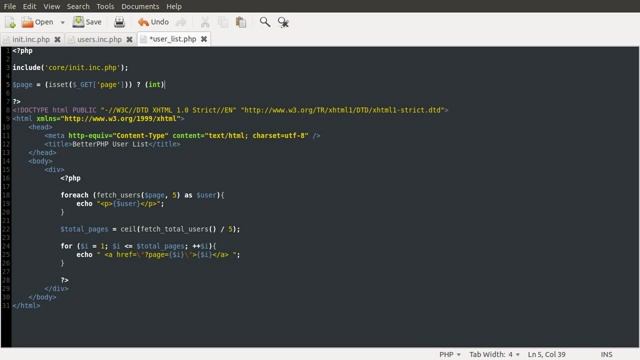This screenshot has height=360, width=640.
Task: Open the File menu
Action: (9, 7)
